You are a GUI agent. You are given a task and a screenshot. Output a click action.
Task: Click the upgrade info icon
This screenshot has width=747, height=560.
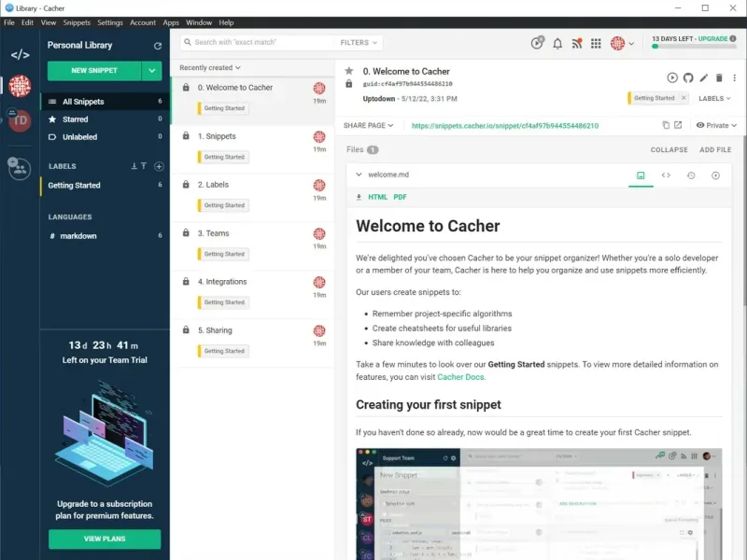tap(733, 38)
